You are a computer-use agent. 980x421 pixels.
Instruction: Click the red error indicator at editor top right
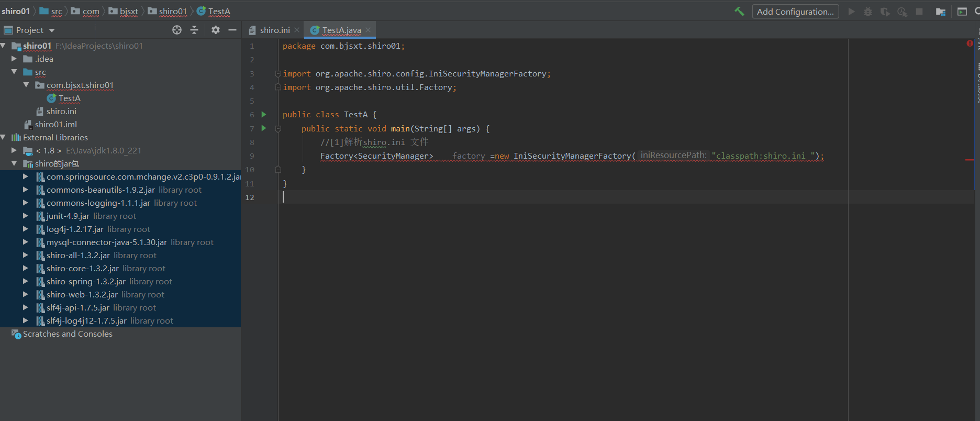click(970, 43)
